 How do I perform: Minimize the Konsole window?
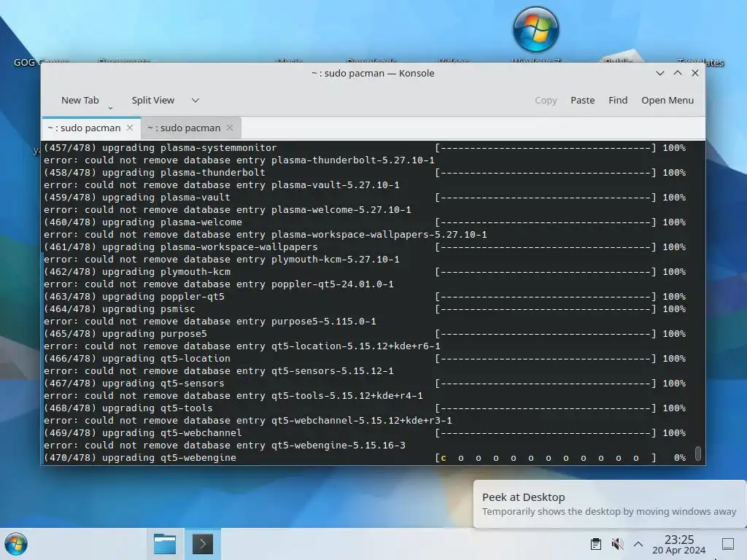point(659,73)
